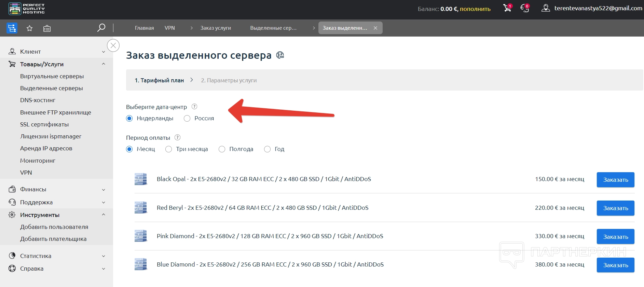Open DNS-хостинг in the sidebar
The width and height of the screenshot is (644, 287).
click(x=38, y=100)
